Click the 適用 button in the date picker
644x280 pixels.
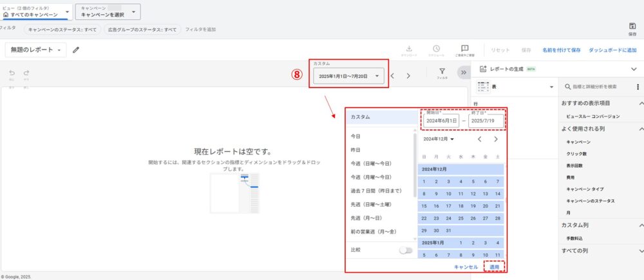(x=494, y=266)
